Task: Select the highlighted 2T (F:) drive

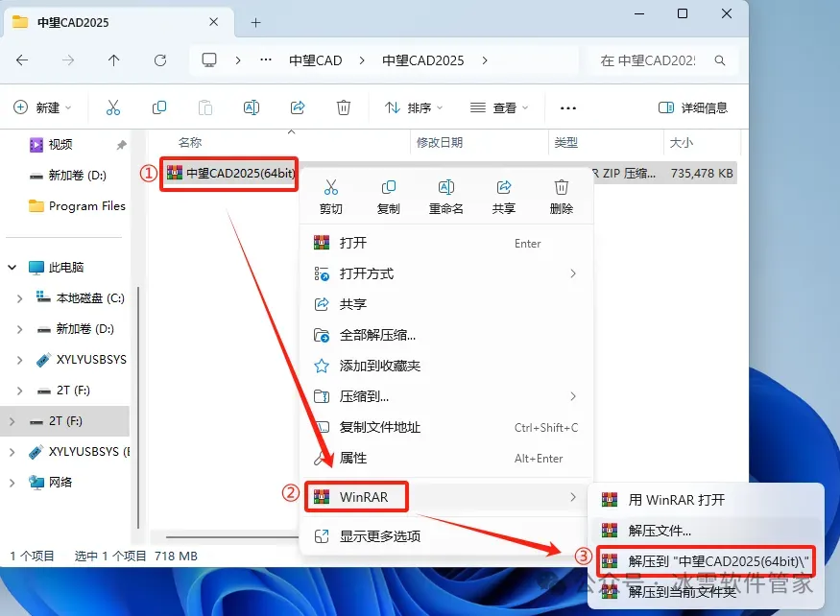Action: pyautogui.click(x=65, y=421)
